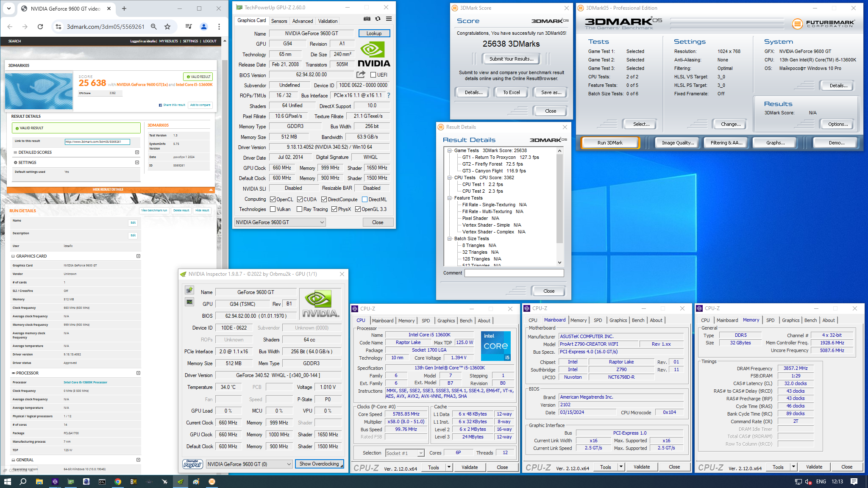Click the NVIDIA logo in GPU-Z
Screen dimensions: 868x488
click(373, 54)
